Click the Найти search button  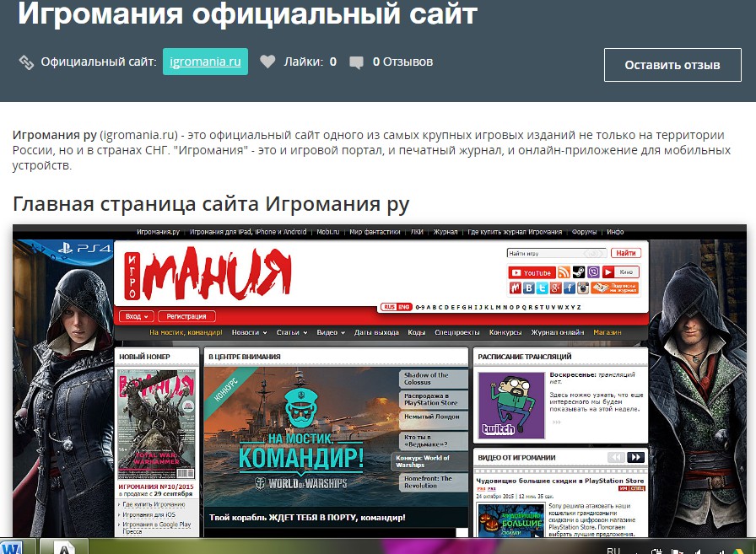pyautogui.click(x=625, y=253)
